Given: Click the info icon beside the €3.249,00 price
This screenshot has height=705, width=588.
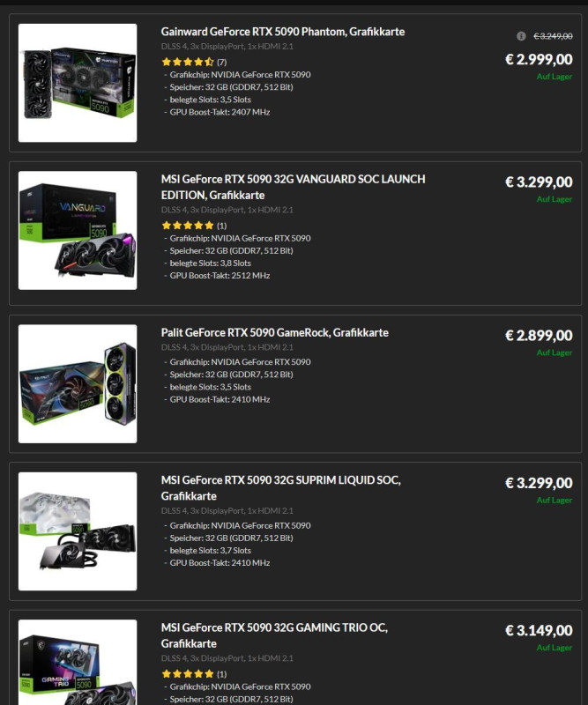Looking at the screenshot, I should point(521,36).
